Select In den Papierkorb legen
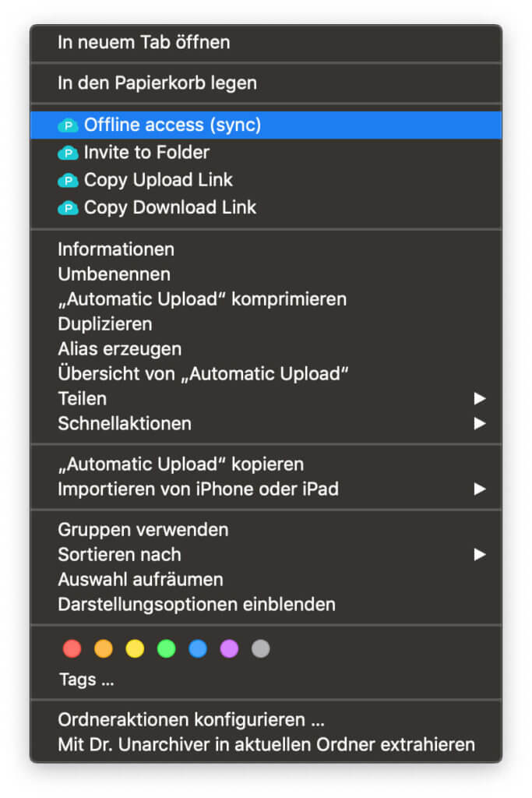 point(157,83)
